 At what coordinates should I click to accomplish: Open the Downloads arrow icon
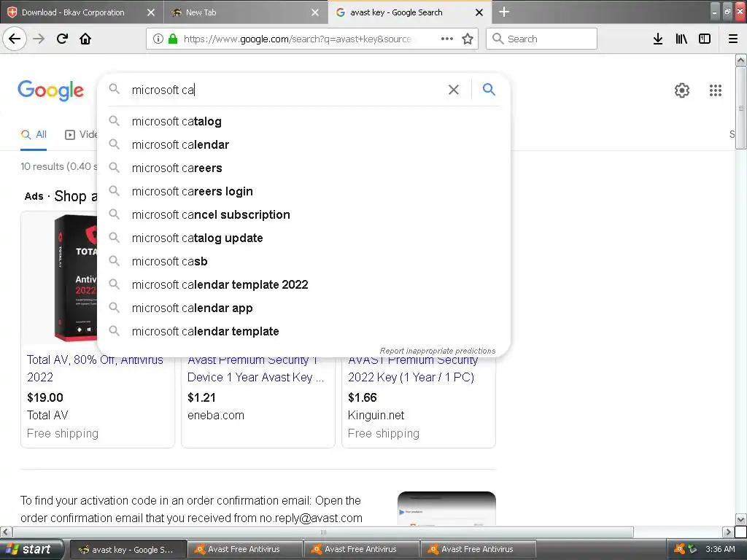(x=658, y=39)
